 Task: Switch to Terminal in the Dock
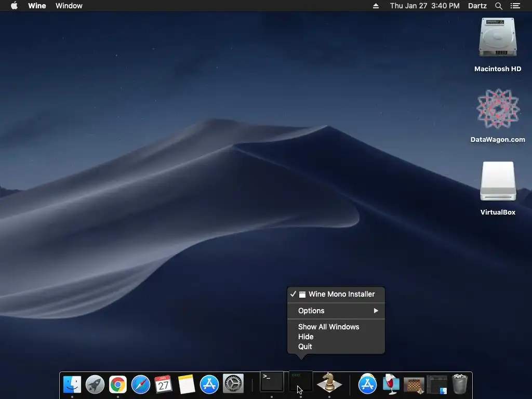coord(272,381)
